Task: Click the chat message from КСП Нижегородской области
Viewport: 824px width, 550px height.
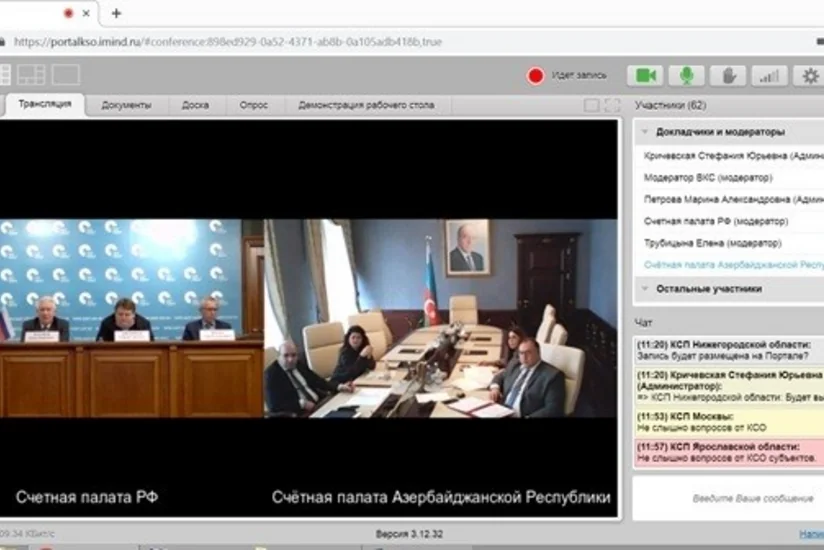Action: pyautogui.click(x=729, y=350)
